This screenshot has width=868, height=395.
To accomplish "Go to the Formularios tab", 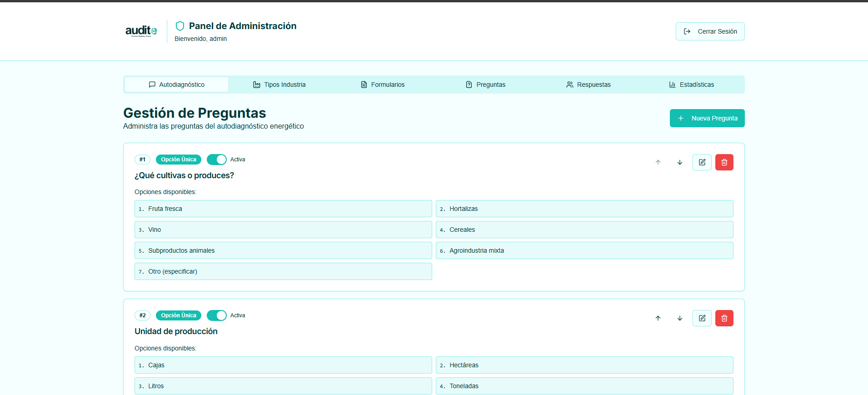I will (x=383, y=85).
